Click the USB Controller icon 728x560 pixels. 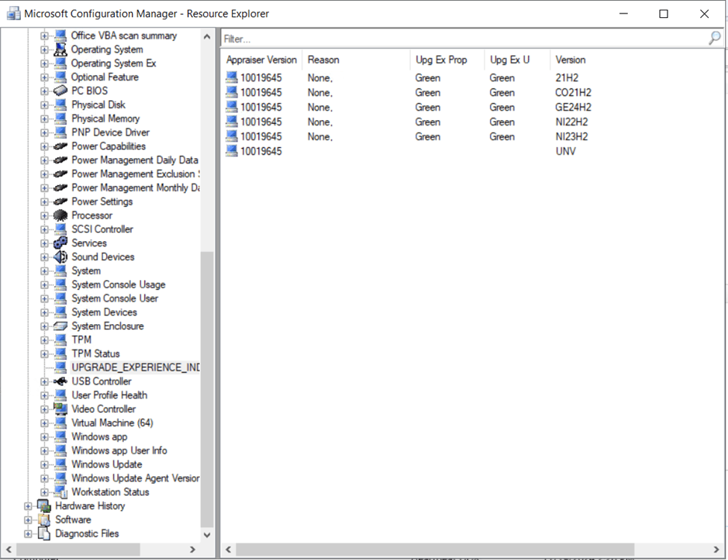pos(60,382)
